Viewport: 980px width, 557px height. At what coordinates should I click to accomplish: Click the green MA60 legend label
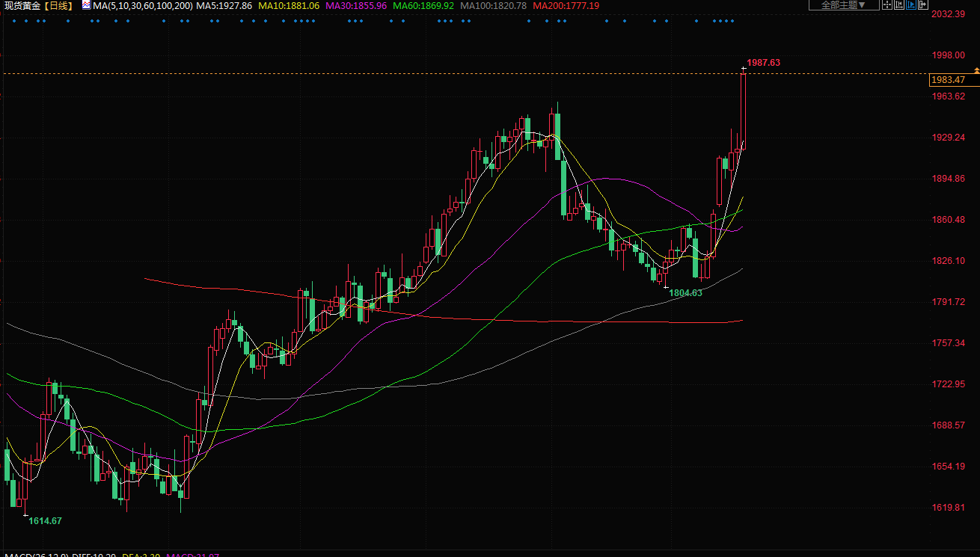pos(423,6)
